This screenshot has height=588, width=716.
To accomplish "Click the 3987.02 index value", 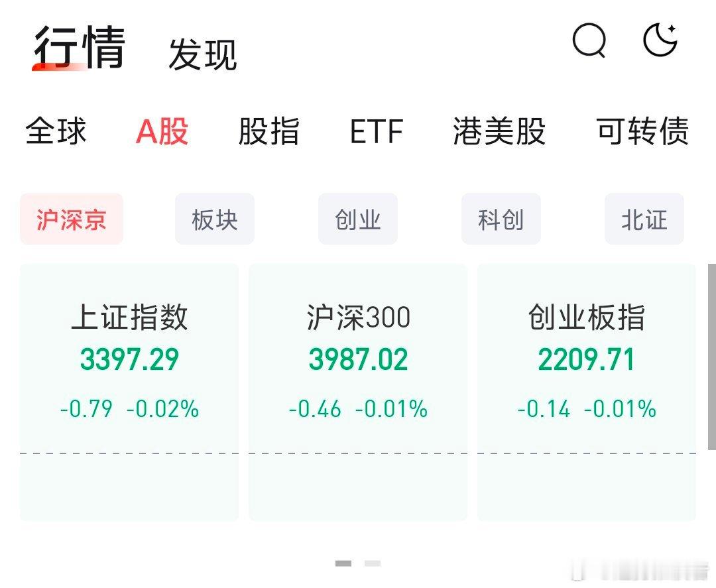I will coord(358,359).
